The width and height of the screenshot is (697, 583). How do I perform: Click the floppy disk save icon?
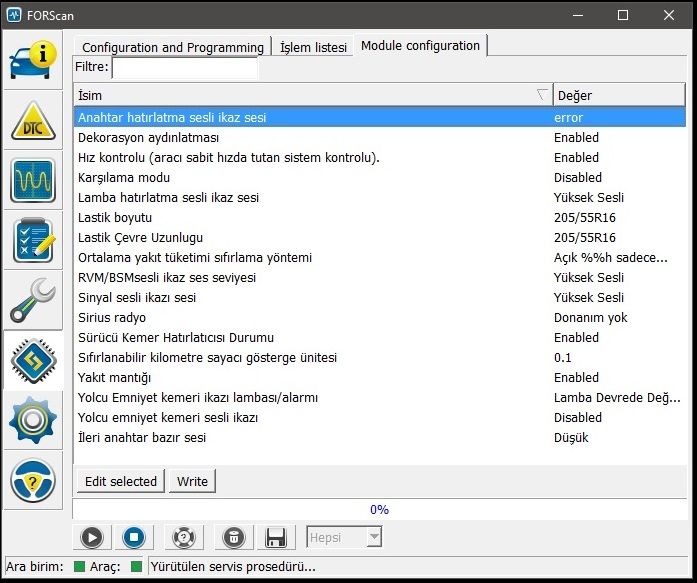coord(276,537)
